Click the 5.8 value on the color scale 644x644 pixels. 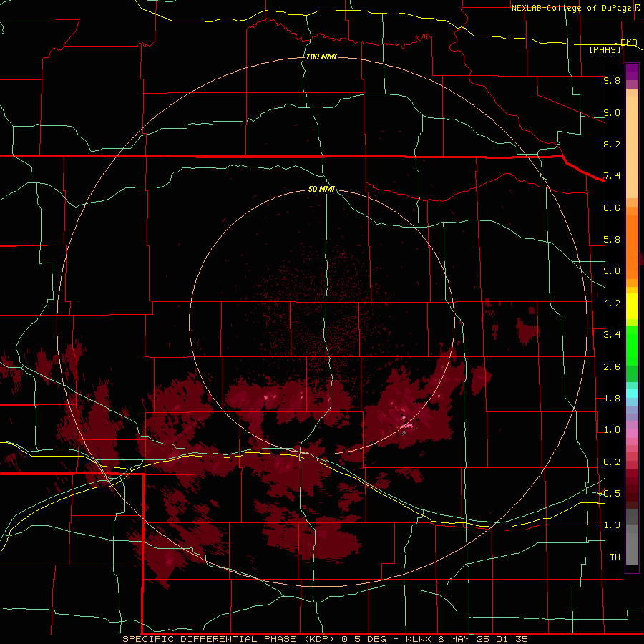(612, 240)
